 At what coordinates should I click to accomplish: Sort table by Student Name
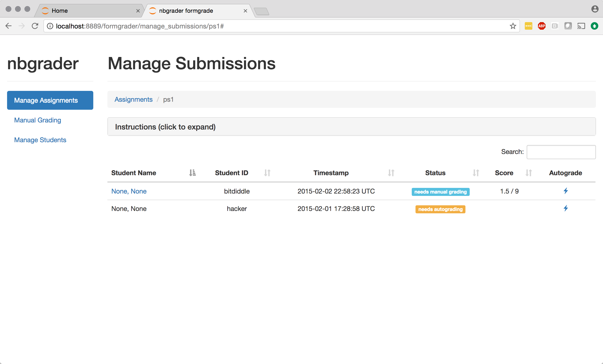134,173
